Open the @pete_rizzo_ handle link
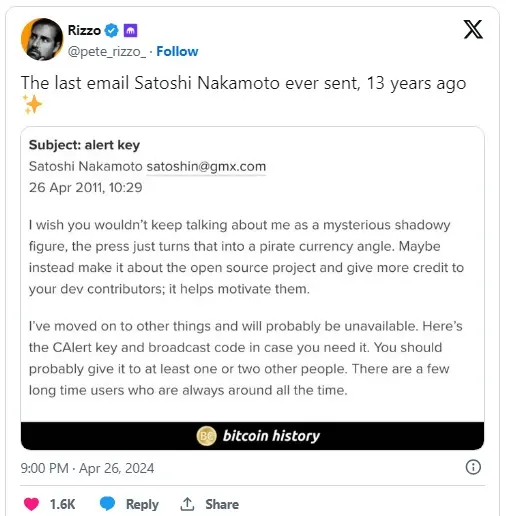Viewport: 506px width, 516px height. (107, 52)
